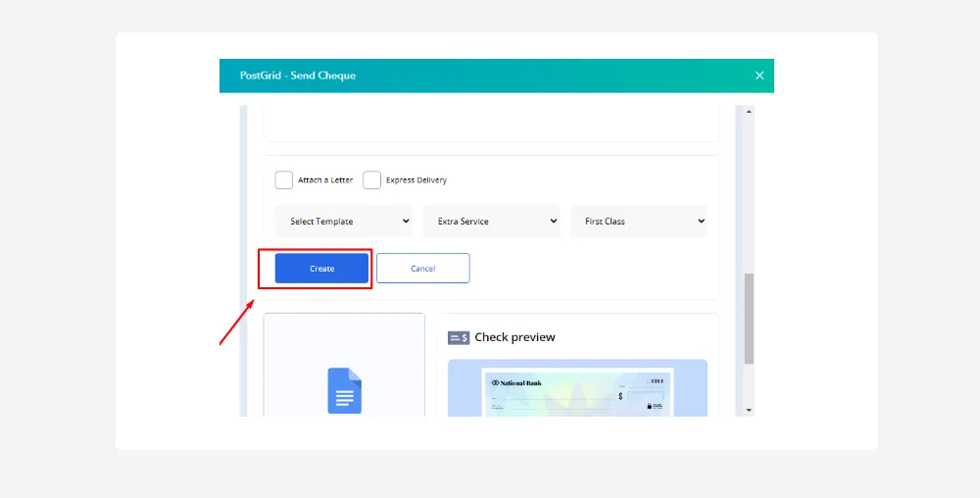Image resolution: width=980 pixels, height=498 pixels.
Task: Click the National Bank logo on the check
Action: point(515,382)
